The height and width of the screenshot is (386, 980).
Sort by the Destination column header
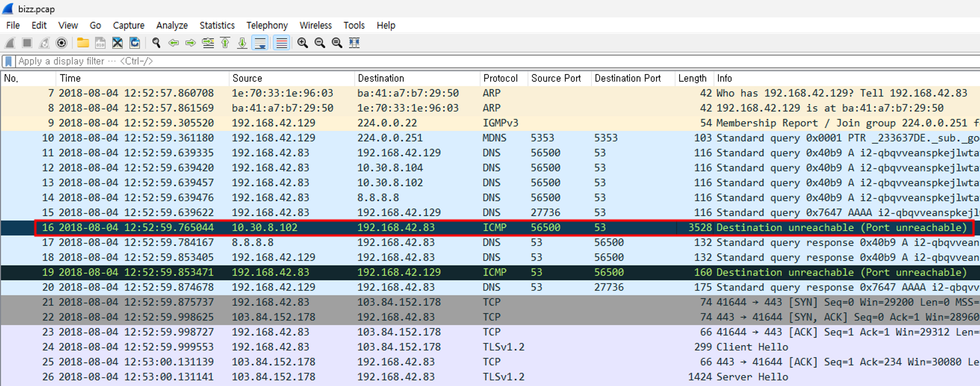(x=417, y=78)
